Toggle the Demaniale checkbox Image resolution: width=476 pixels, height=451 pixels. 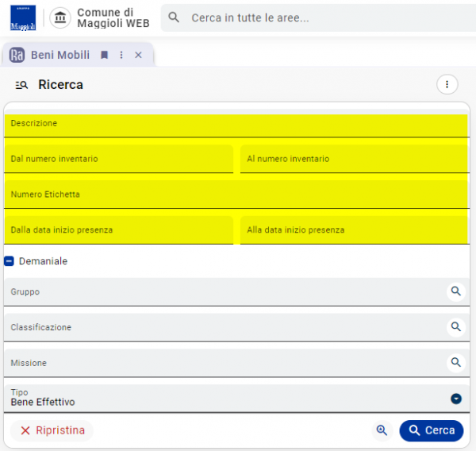click(9, 261)
